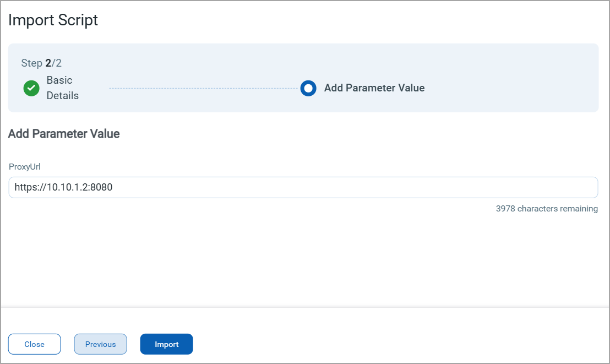Click into the ProxyUrl input field

[x=303, y=187]
